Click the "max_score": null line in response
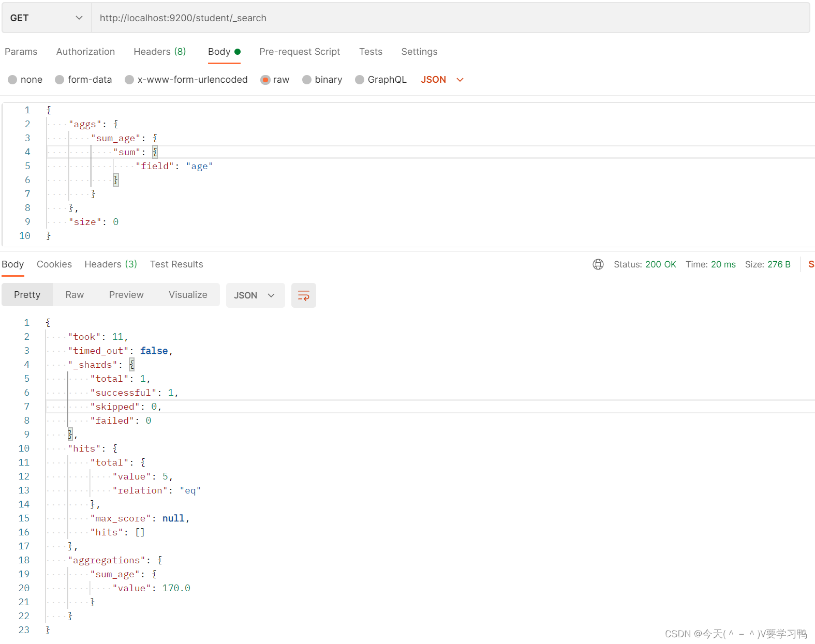 pos(140,518)
